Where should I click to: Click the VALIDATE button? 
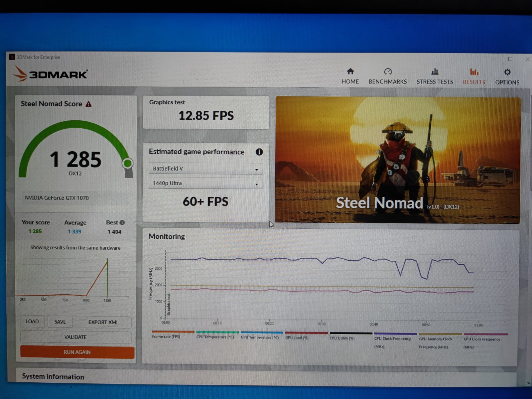(75, 337)
